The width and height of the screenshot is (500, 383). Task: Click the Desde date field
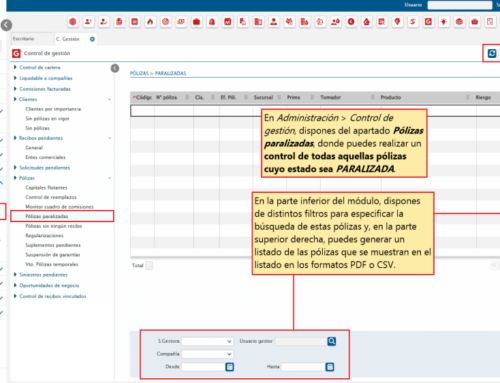point(203,367)
